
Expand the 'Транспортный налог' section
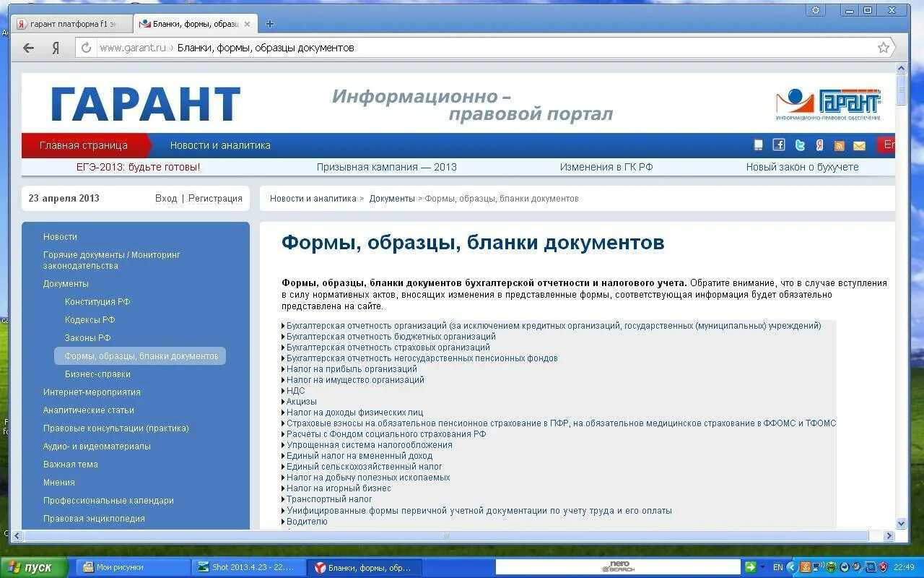click(329, 499)
